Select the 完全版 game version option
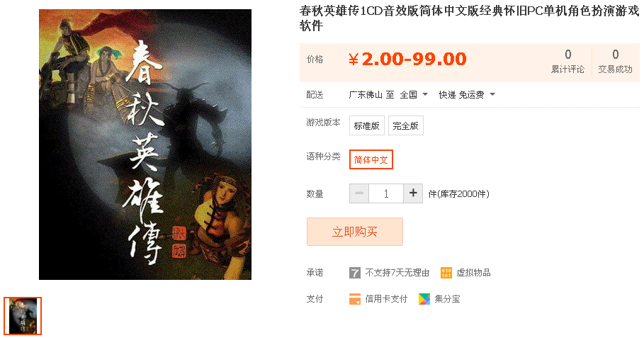The image size is (644, 338). 406,125
